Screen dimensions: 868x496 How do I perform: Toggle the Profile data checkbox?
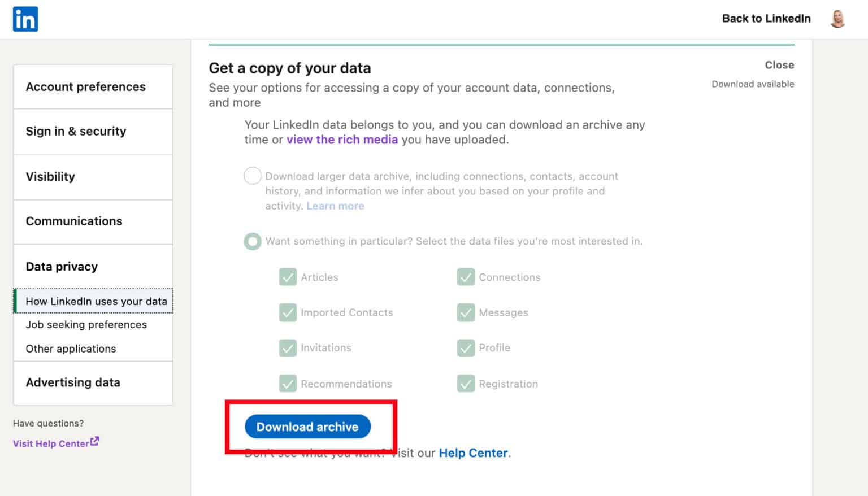pos(466,348)
